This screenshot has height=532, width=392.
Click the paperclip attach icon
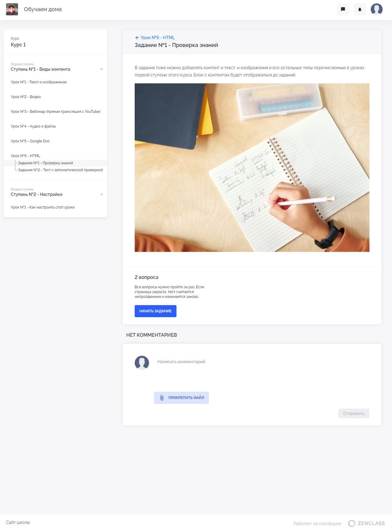(162, 398)
